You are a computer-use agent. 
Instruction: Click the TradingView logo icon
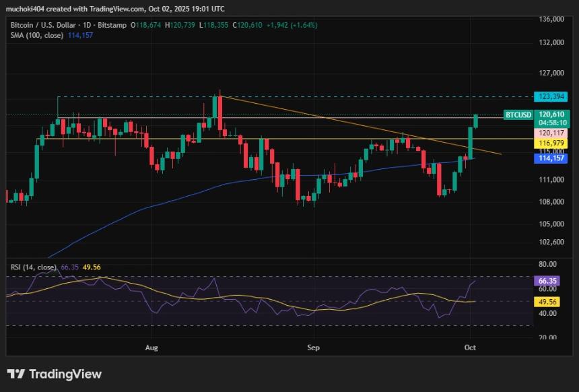[16, 374]
